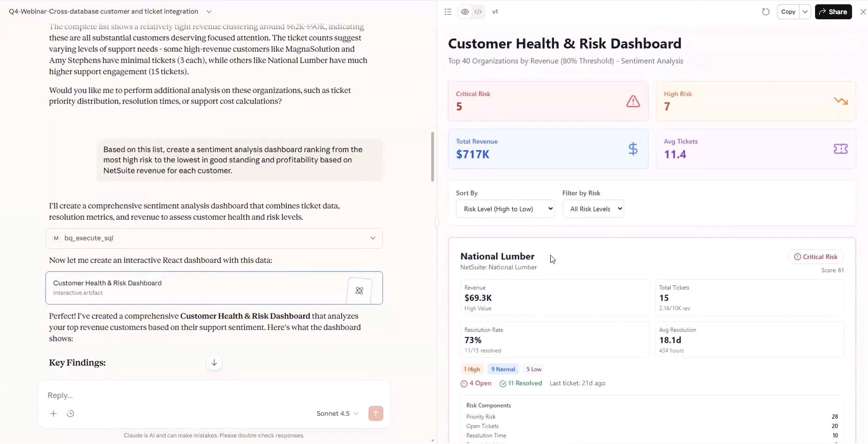
Task: Open the Filter by Risk dropdown
Action: [x=593, y=209]
